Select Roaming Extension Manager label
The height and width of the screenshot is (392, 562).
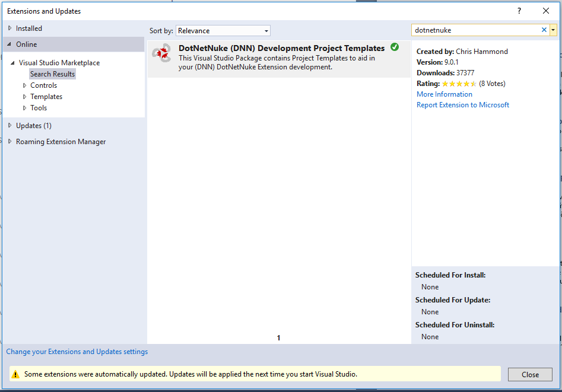[61, 142]
